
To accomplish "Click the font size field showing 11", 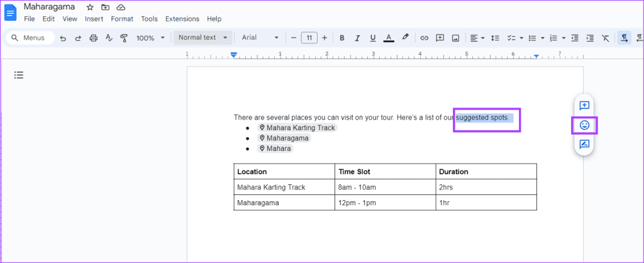I will (x=309, y=38).
